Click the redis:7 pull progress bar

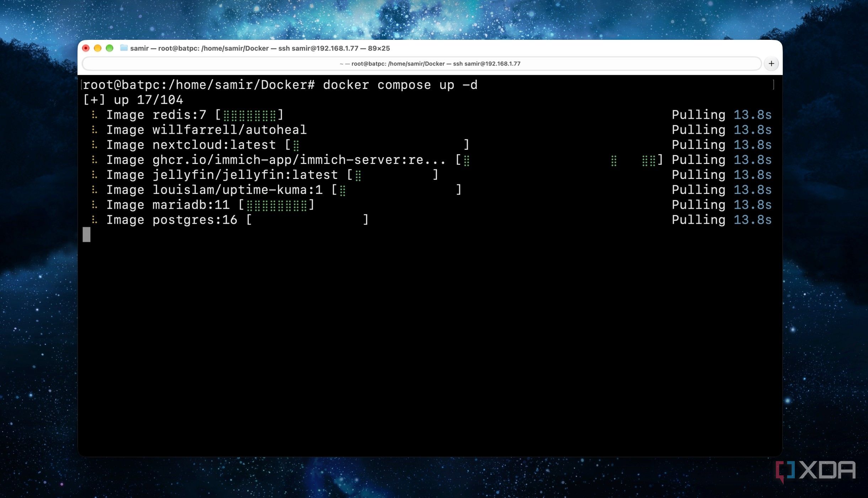(250, 115)
